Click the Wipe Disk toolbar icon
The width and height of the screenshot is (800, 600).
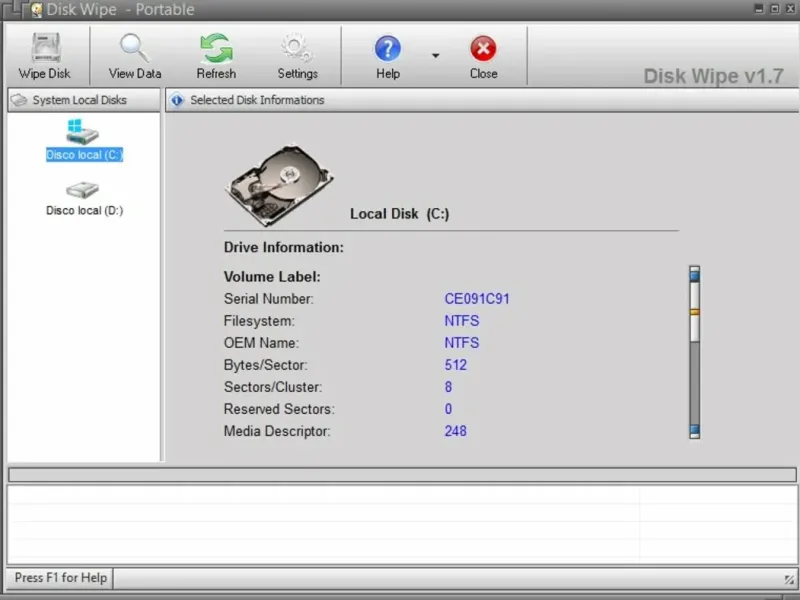[46, 48]
